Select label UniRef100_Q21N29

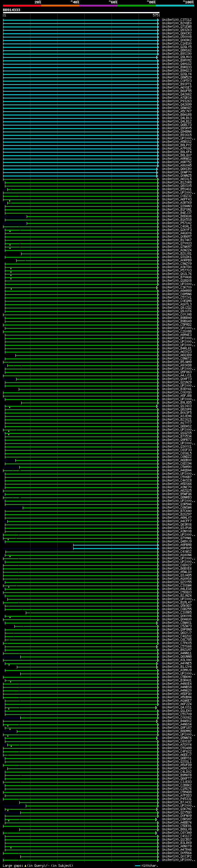click(x=177, y=382)
